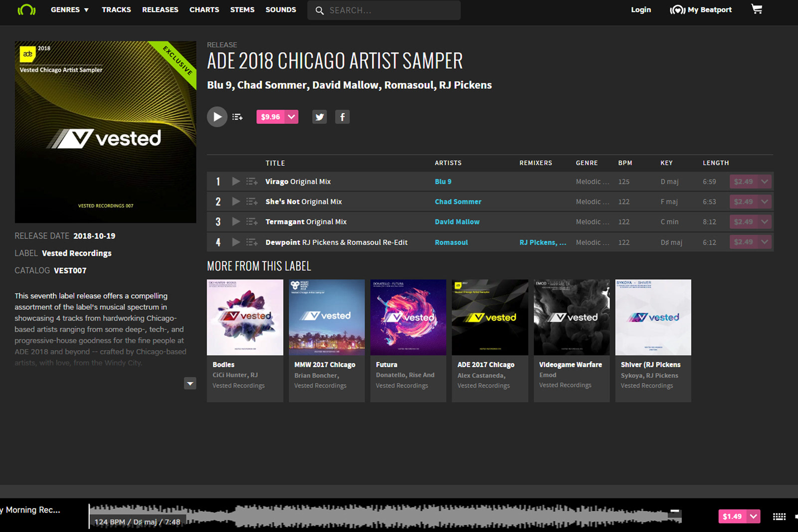Expand Dewpoint purchase options arrow
Viewport: 798px width, 532px height.
pyautogui.click(x=765, y=242)
